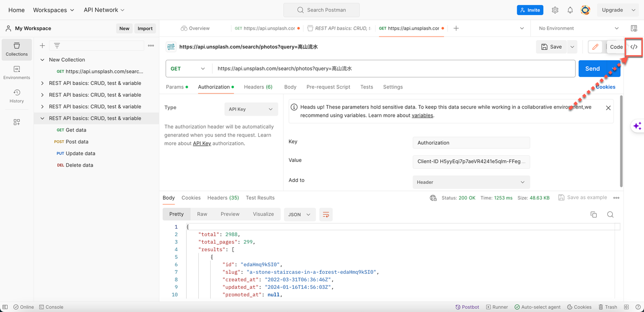Open the Pre-request Script tab
Image resolution: width=644 pixels, height=312 pixels.
pos(328,87)
